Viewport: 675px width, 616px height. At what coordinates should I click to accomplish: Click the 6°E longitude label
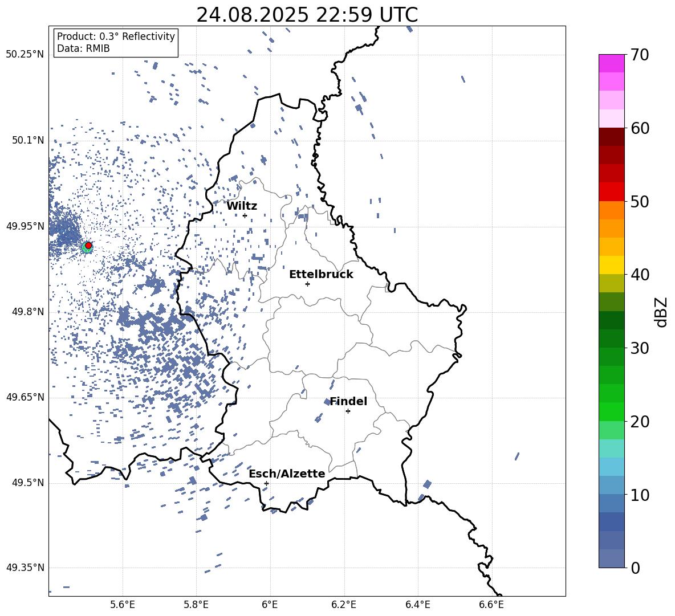pos(270,605)
